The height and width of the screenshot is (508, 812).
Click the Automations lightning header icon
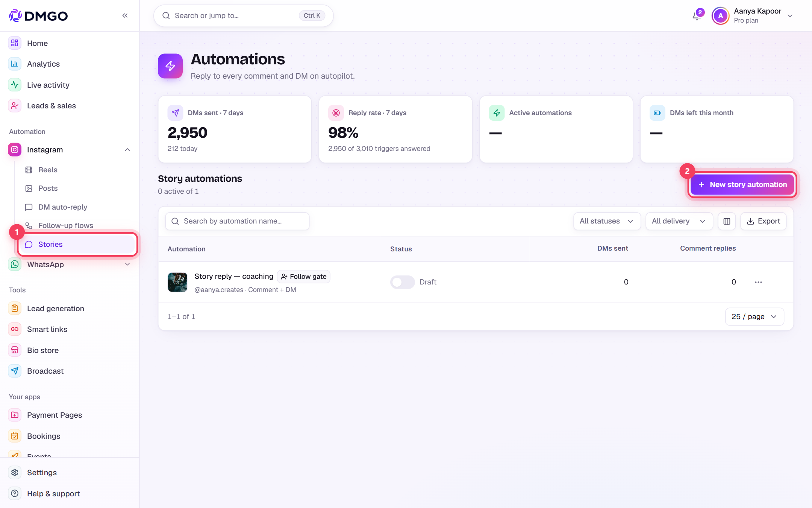170,66
